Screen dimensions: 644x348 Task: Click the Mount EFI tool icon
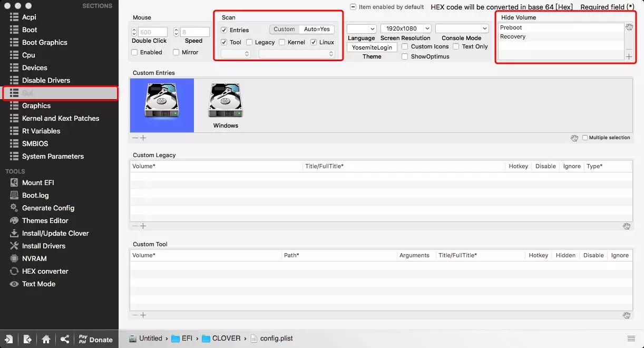pos(14,182)
